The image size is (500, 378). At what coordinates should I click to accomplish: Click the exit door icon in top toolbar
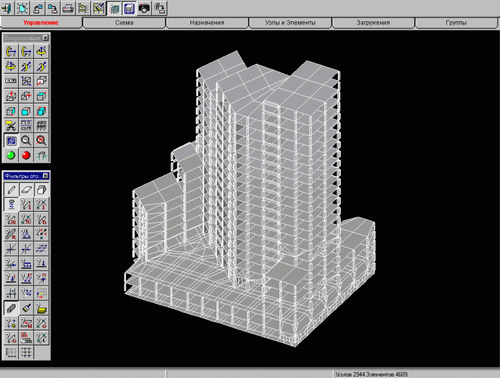(7, 8)
